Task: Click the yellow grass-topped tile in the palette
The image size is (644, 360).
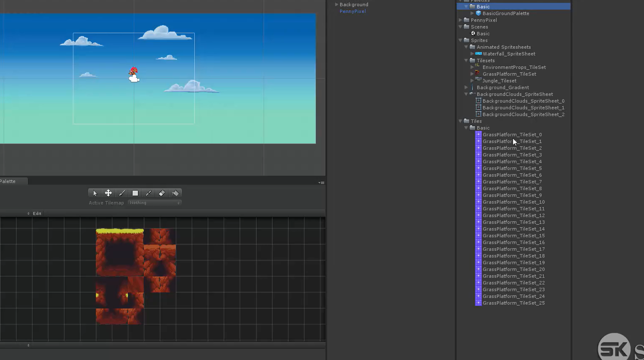Action: pyautogui.click(x=120, y=236)
